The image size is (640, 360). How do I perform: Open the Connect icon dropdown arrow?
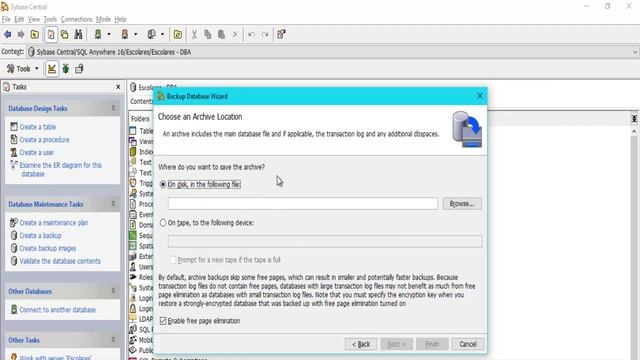point(109,35)
